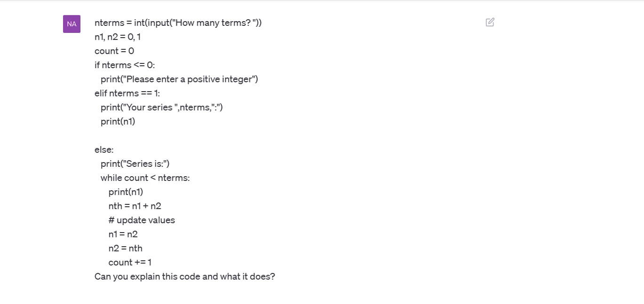Click the purple NA user avatar

(x=72, y=24)
